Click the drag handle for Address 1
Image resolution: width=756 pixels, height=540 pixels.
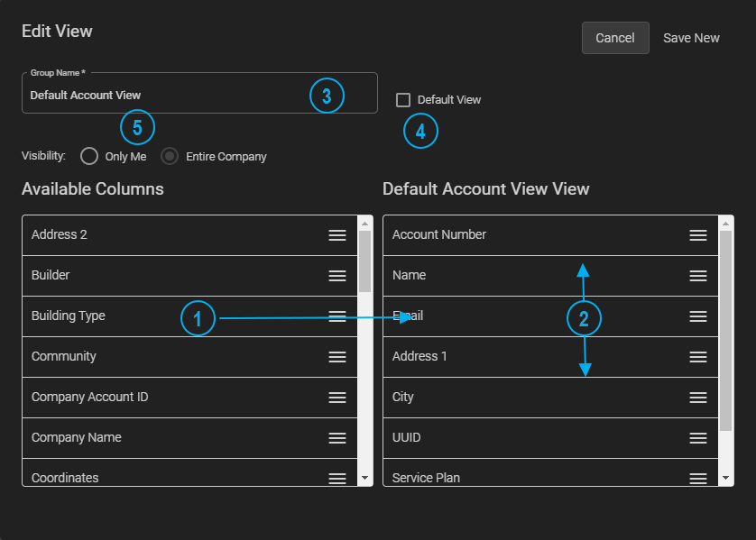click(698, 356)
